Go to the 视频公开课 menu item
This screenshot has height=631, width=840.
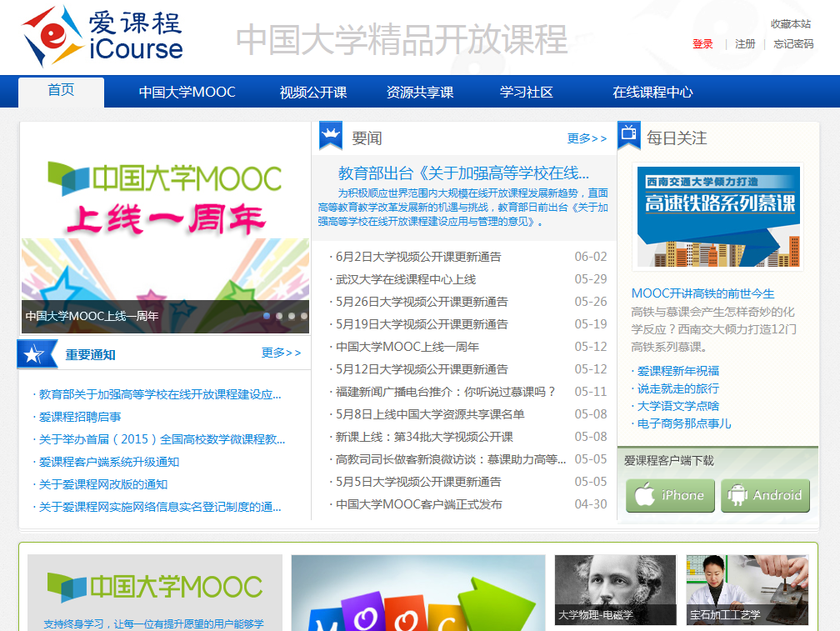(313, 93)
